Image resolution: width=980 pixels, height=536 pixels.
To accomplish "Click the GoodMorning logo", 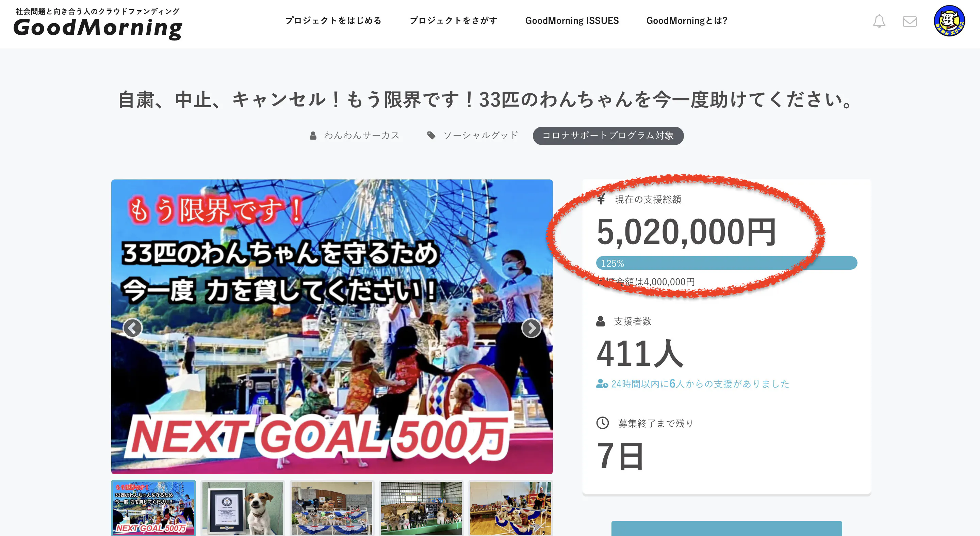I will click(98, 24).
